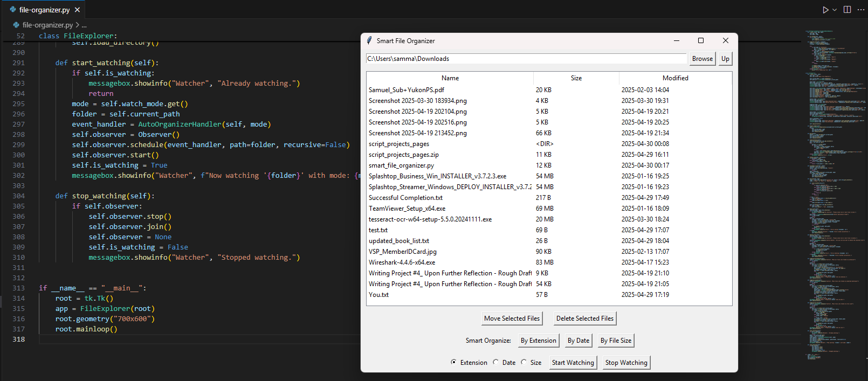
Task: Select tesseract-ocr-w64-setup exe row
Action: [549, 219]
